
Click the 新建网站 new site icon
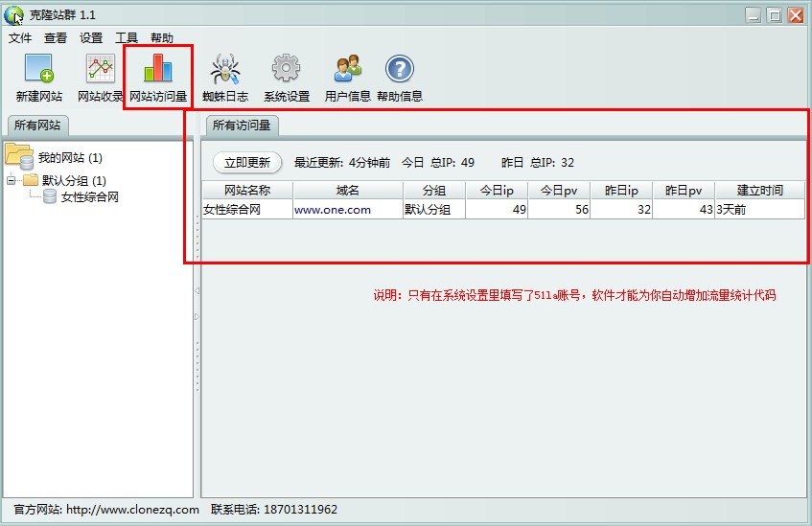(x=39, y=68)
